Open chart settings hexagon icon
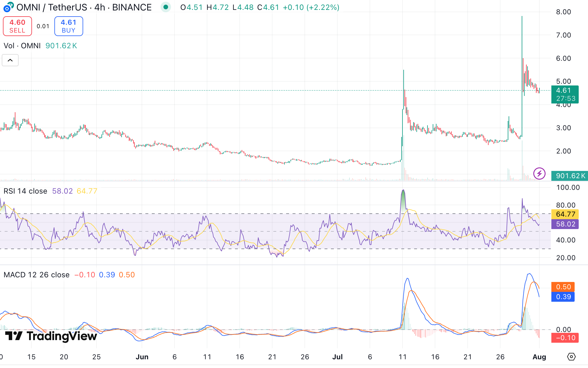Screen dimensions: 588x368 [571, 356]
